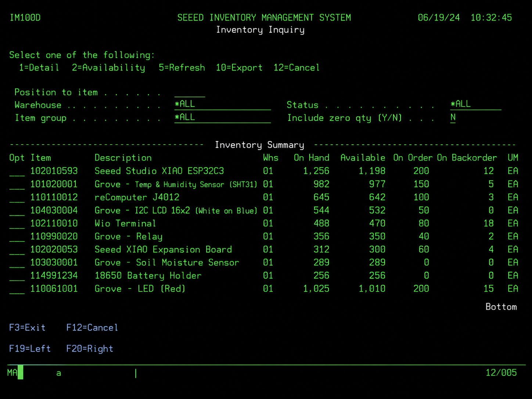Screen dimensions: 532x399
Task: Click the 12=Cancel option
Action: pos(296,68)
